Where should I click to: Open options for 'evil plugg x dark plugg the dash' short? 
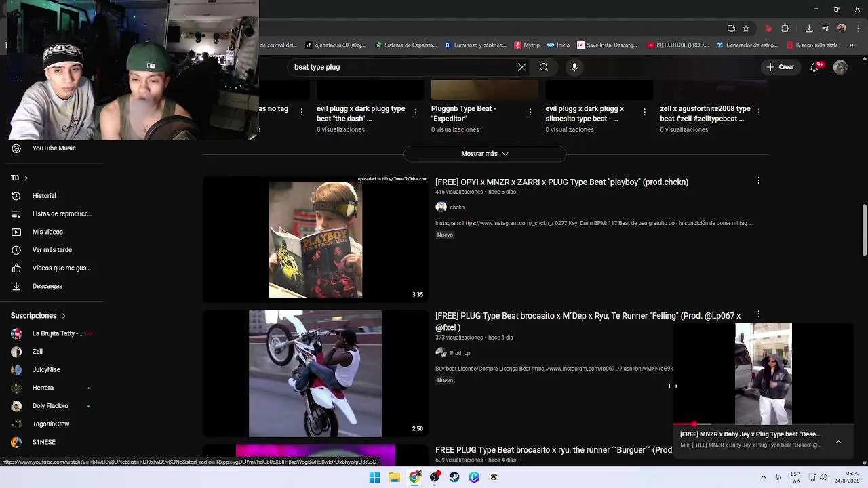pos(416,112)
